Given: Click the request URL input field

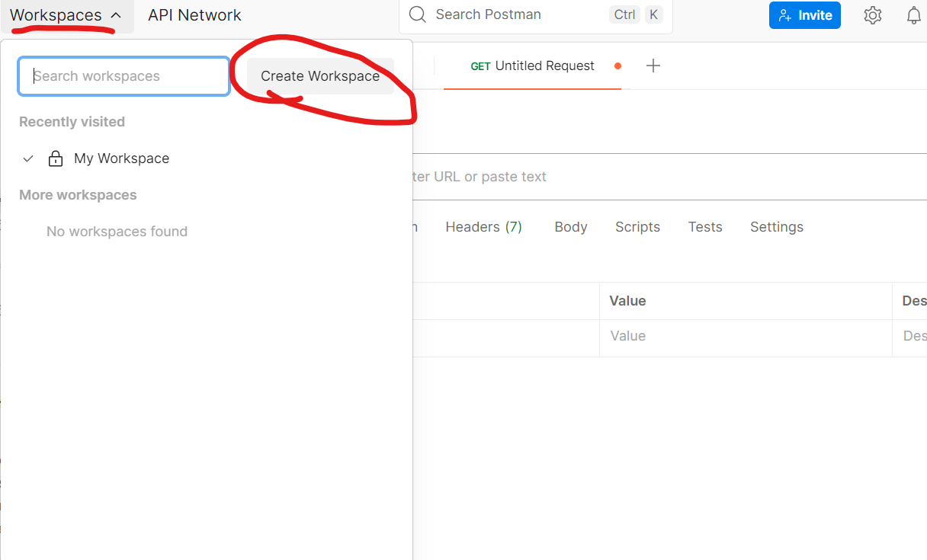Looking at the screenshot, I should 669,177.
